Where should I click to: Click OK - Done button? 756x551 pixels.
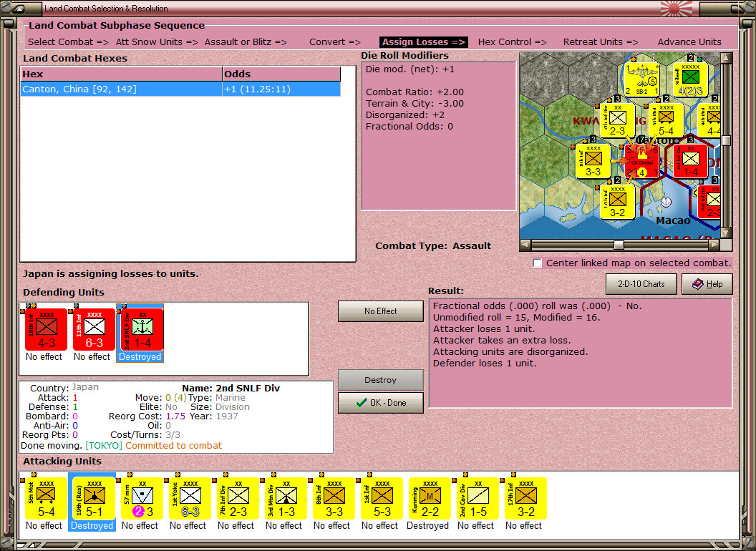(x=380, y=403)
